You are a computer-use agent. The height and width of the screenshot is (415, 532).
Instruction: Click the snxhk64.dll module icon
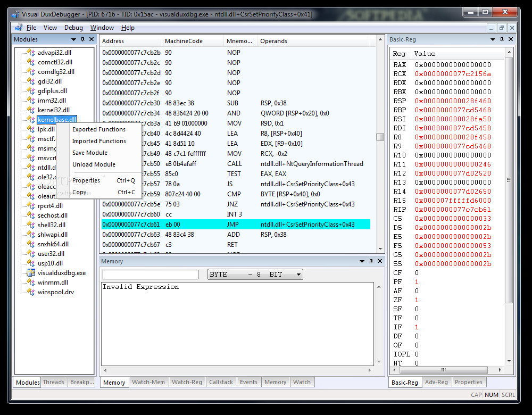coord(31,244)
